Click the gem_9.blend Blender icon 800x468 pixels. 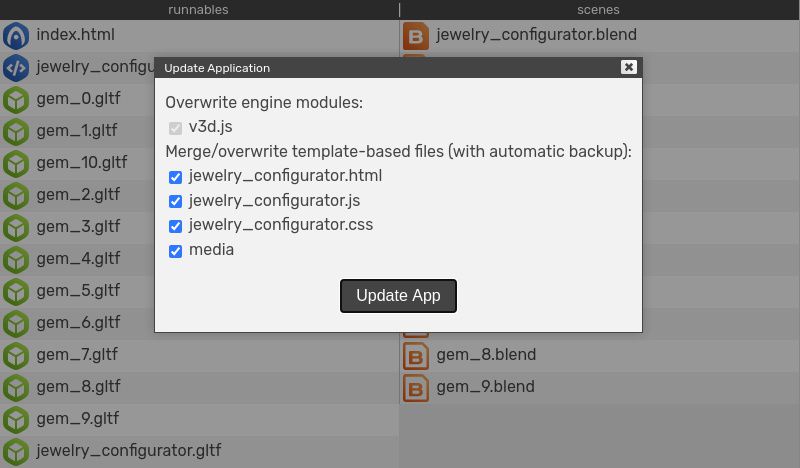[x=416, y=388]
